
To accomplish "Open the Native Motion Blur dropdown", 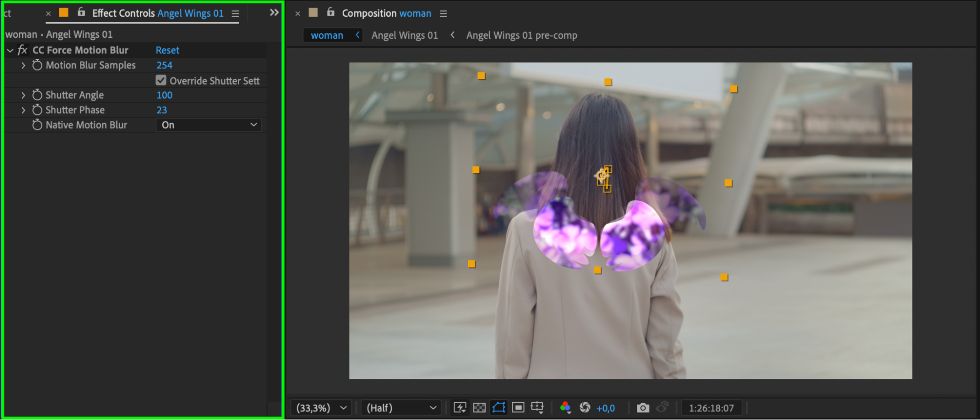I will (209, 125).
